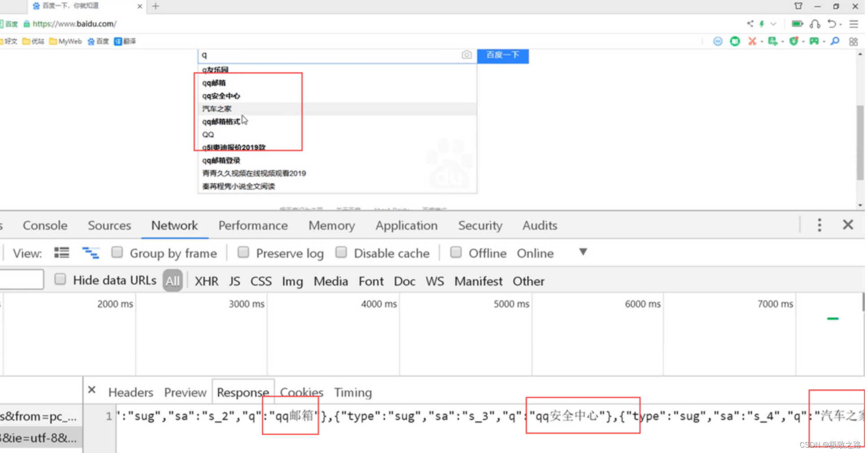Close the request details pane
Viewport: 868px width, 453px height.
(92, 390)
